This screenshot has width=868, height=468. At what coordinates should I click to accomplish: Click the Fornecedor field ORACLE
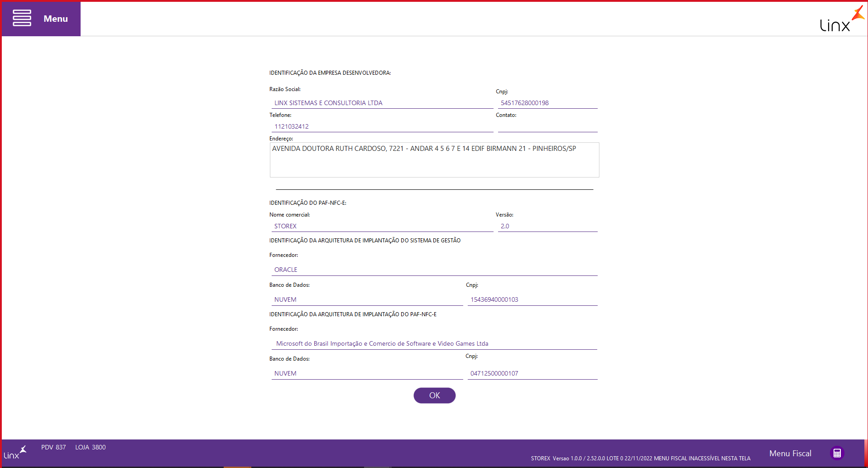pos(434,270)
